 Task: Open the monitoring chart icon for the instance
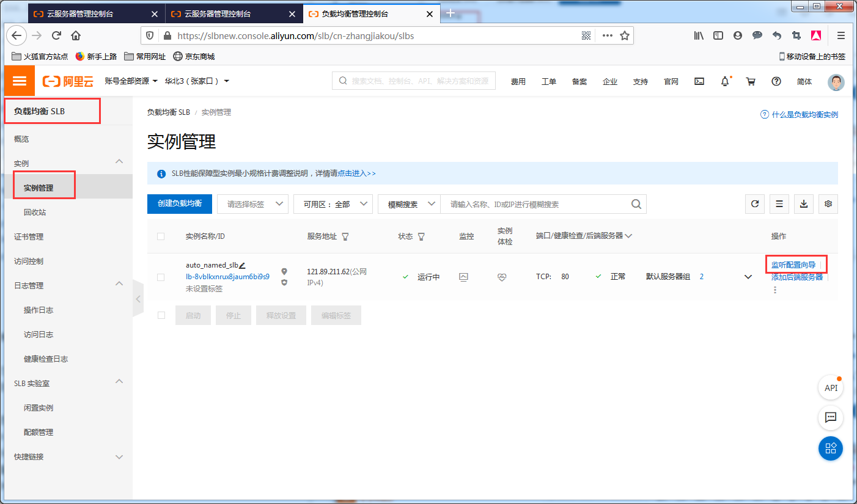(464, 276)
